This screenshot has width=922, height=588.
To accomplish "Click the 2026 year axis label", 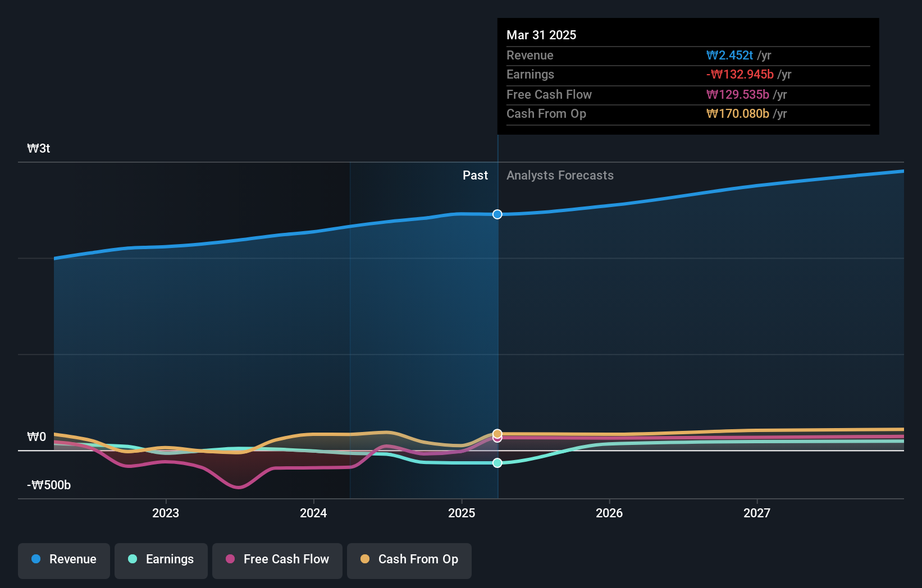I will pyautogui.click(x=610, y=512).
